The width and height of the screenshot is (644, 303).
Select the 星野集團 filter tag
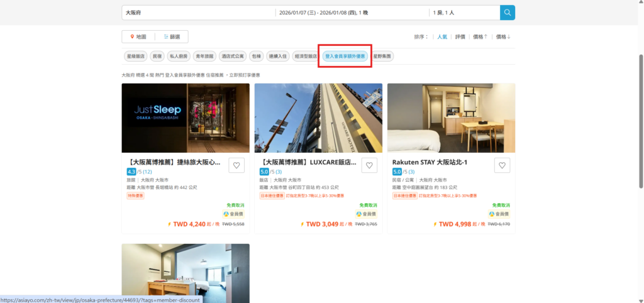click(x=382, y=56)
